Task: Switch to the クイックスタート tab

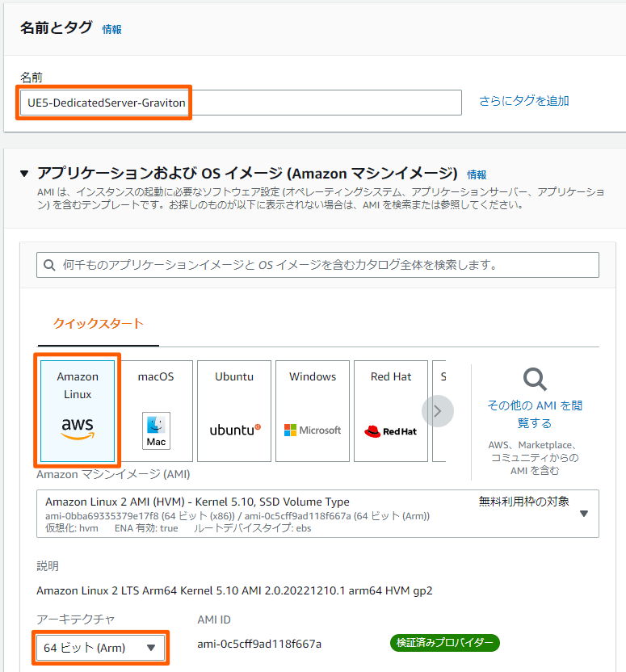Action: pos(98,324)
